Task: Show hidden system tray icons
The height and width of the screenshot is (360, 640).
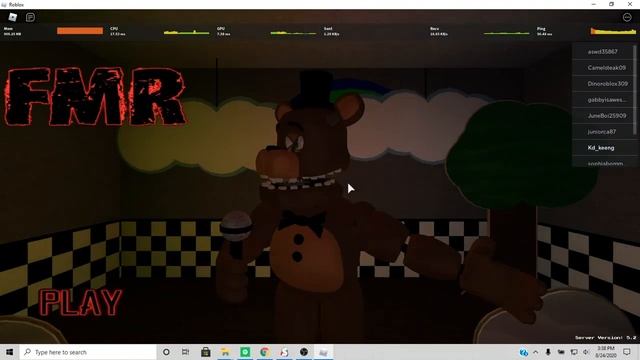Action: 536,352
